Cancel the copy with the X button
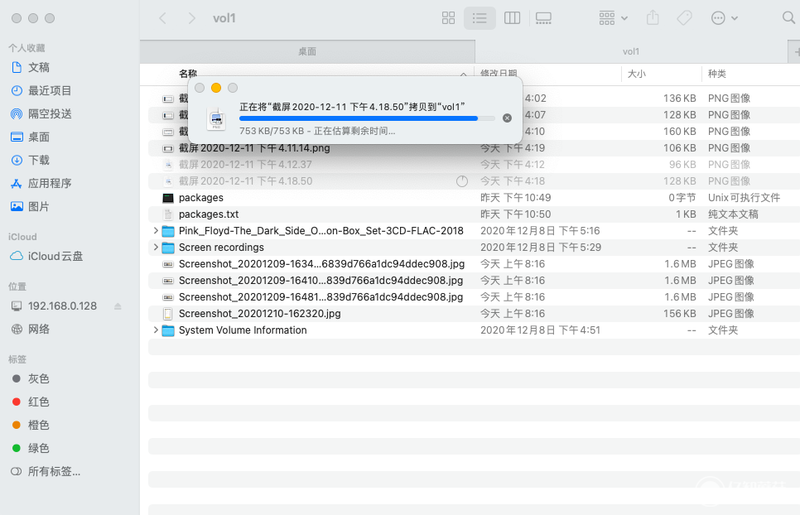Screen dimensions: 800x515 (x=507, y=118)
